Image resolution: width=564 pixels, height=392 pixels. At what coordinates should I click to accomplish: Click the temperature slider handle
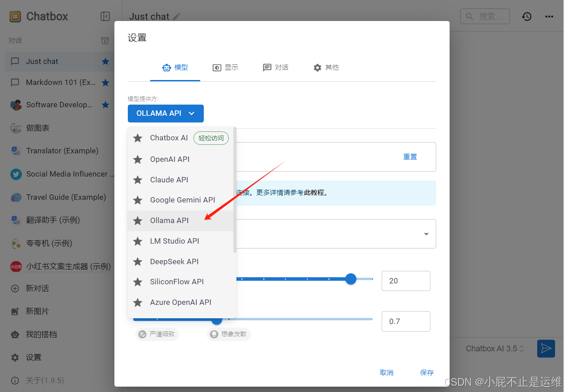tap(217, 319)
